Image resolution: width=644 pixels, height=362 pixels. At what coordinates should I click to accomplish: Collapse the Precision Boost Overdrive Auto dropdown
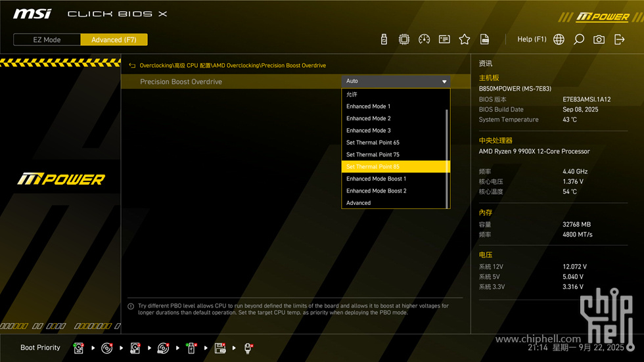coord(396,81)
